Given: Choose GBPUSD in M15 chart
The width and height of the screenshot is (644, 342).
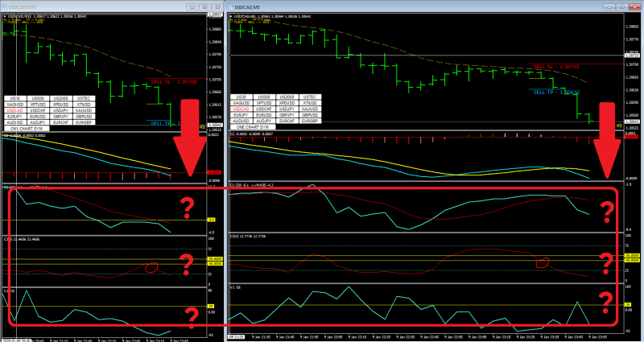Looking at the screenshot, I should [x=85, y=116].
